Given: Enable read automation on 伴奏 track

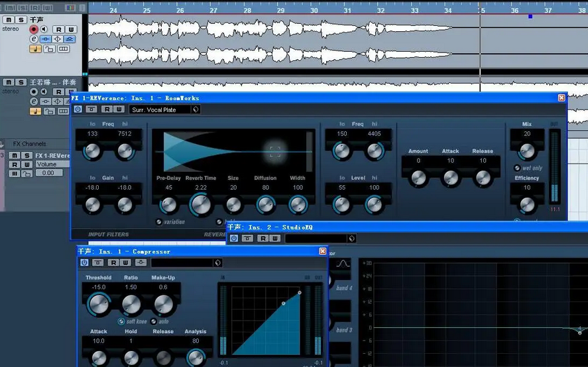Looking at the screenshot, I should point(58,92).
